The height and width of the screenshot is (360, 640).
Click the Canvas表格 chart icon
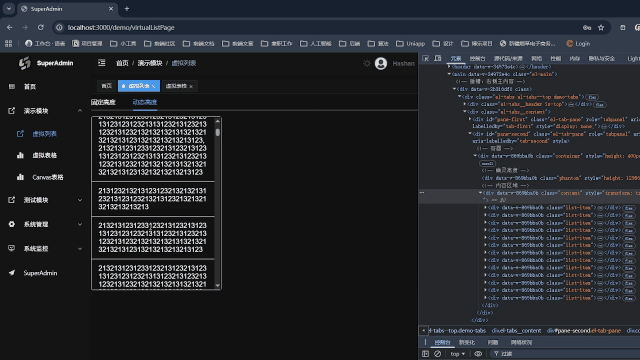20,177
